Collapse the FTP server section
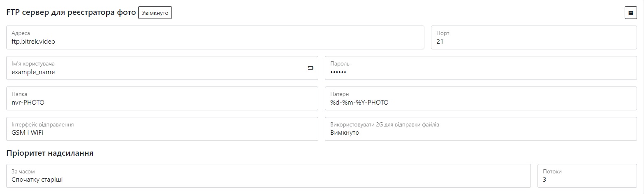Screen dimensions: 644x194 coord(630,13)
